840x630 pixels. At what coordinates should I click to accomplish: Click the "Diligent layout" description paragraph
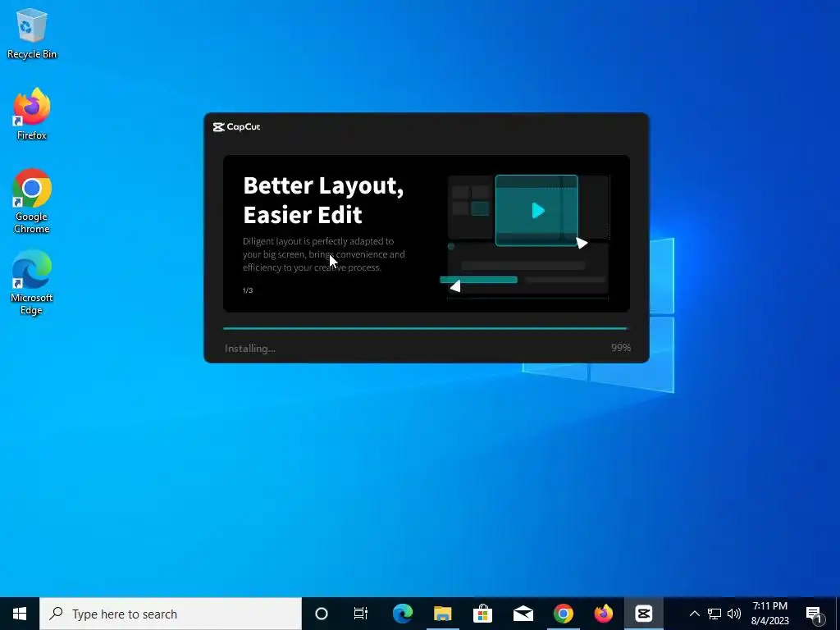pos(323,254)
